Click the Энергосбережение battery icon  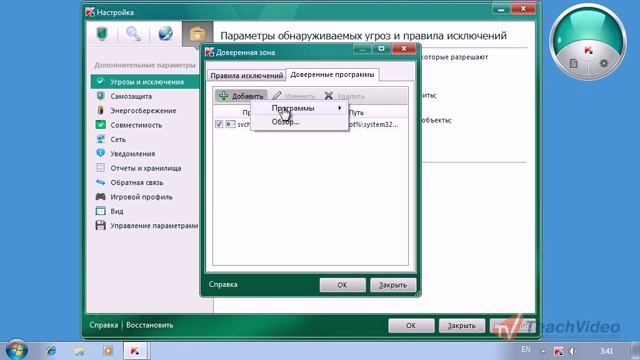100,110
